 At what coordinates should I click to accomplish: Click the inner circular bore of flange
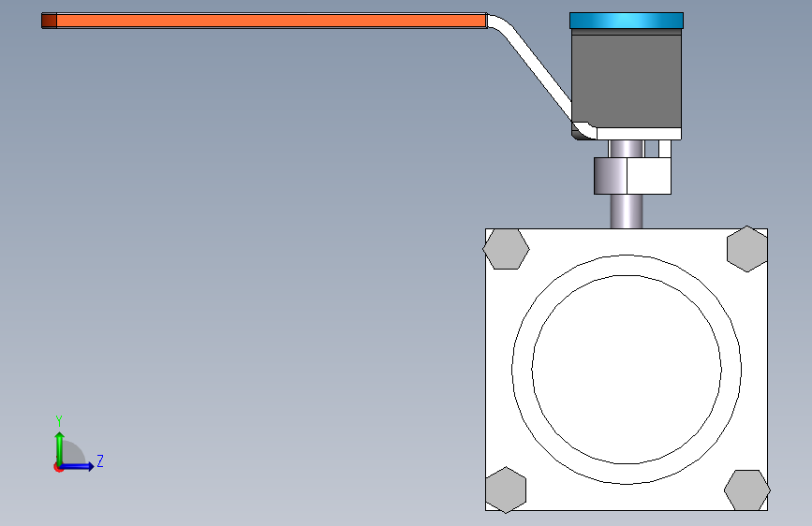pyautogui.click(x=626, y=370)
